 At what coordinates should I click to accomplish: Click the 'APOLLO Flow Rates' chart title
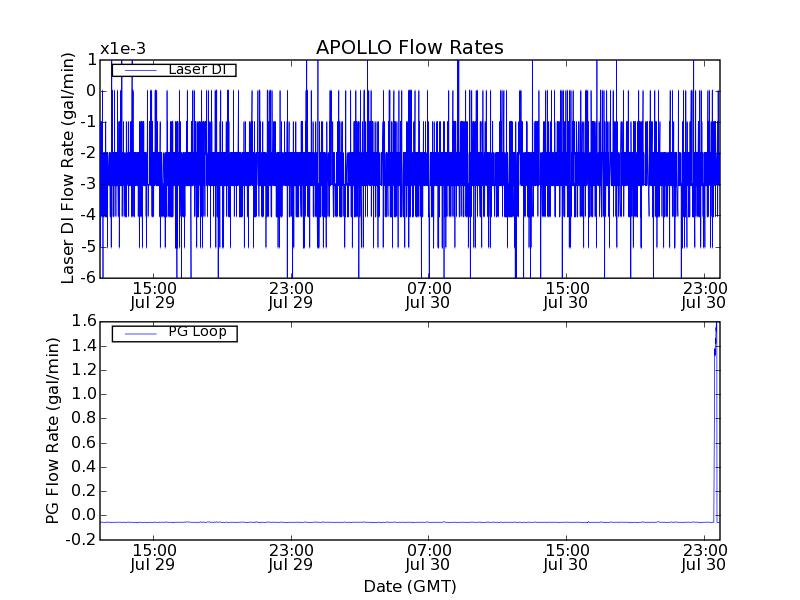click(410, 47)
